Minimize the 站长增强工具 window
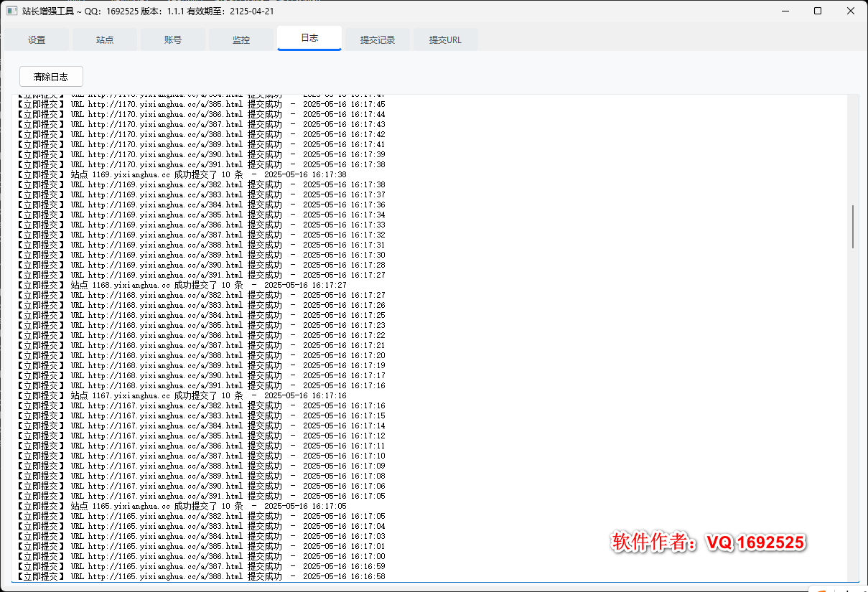Image resolution: width=868 pixels, height=592 pixels. click(785, 11)
